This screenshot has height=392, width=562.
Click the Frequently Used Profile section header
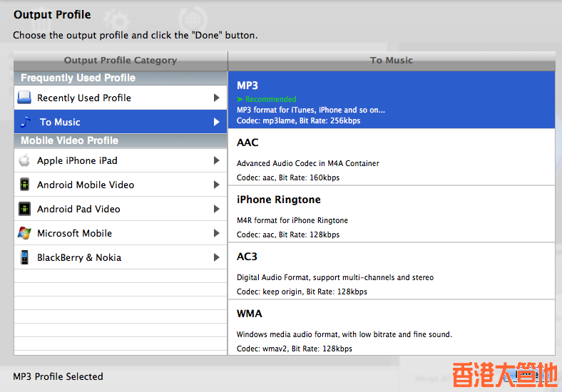coord(121,78)
